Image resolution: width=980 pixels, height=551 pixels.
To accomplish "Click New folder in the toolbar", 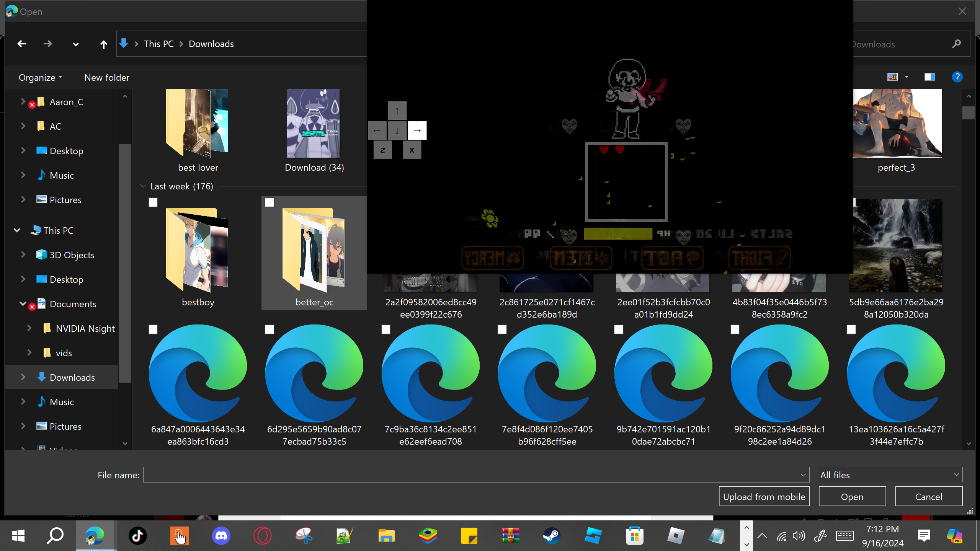I will point(107,78).
